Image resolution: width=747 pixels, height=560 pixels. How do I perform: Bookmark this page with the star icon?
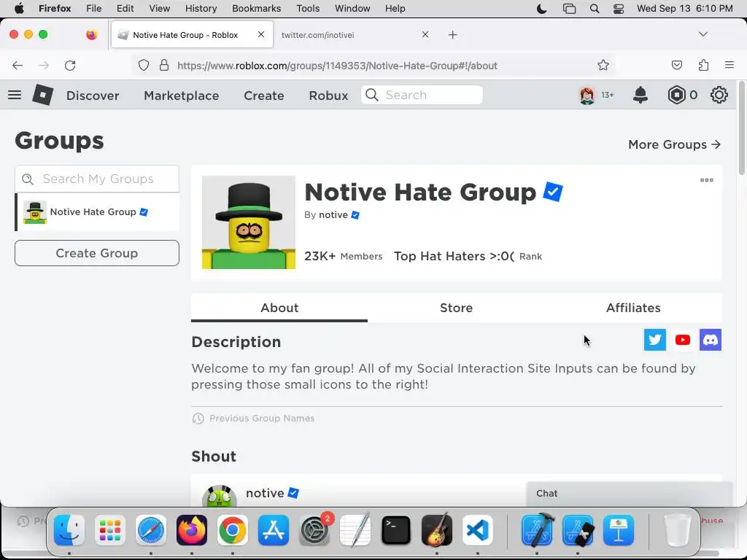click(x=603, y=65)
